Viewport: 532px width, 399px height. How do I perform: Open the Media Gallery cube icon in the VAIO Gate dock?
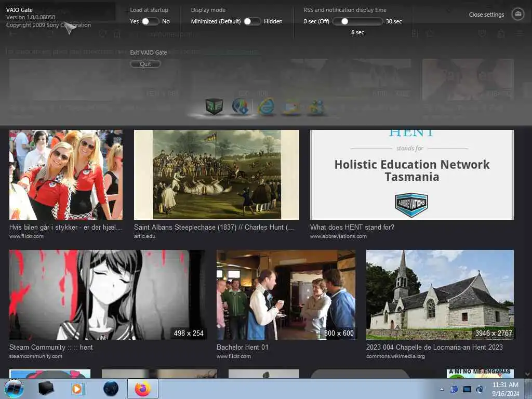(x=214, y=106)
